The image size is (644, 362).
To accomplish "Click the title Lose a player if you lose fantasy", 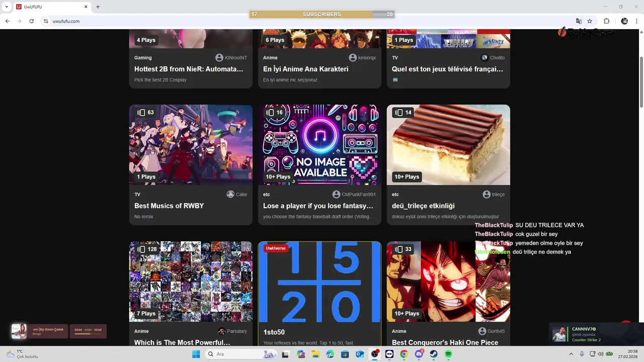I will [318, 206].
